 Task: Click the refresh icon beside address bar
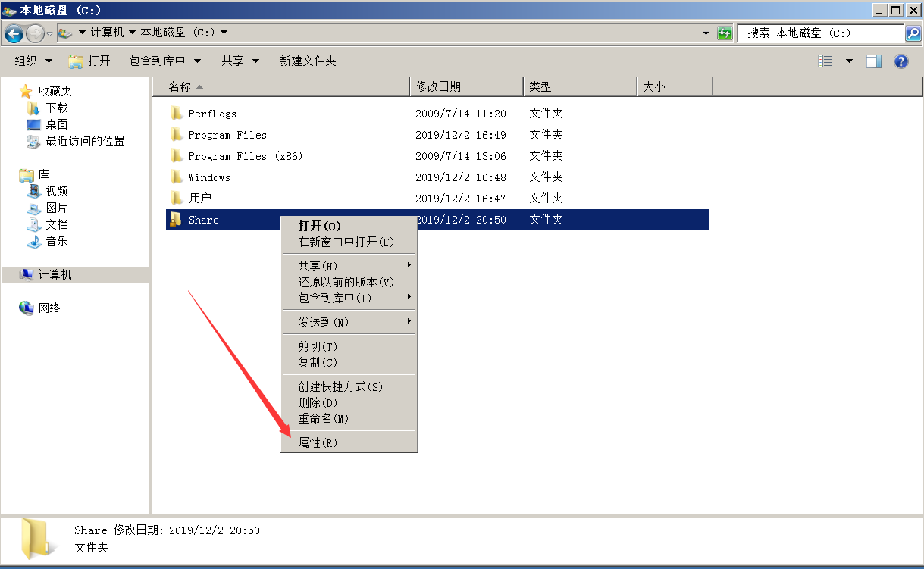(725, 33)
